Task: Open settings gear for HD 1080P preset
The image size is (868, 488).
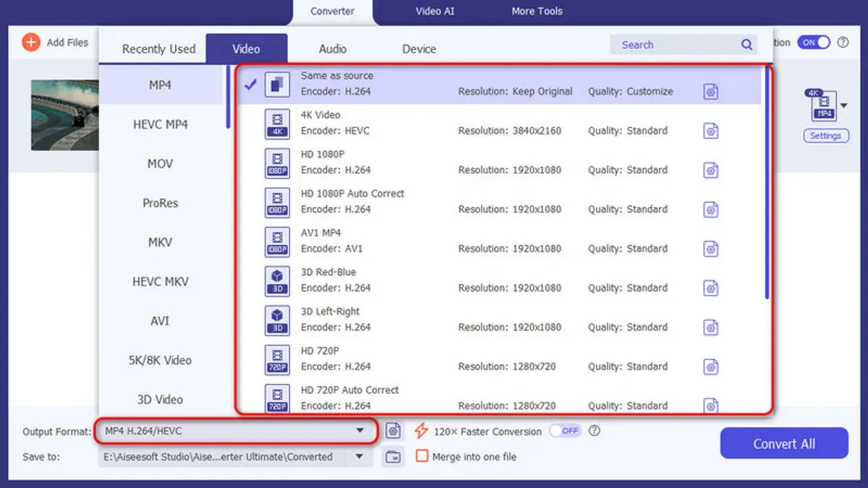Action: click(711, 171)
